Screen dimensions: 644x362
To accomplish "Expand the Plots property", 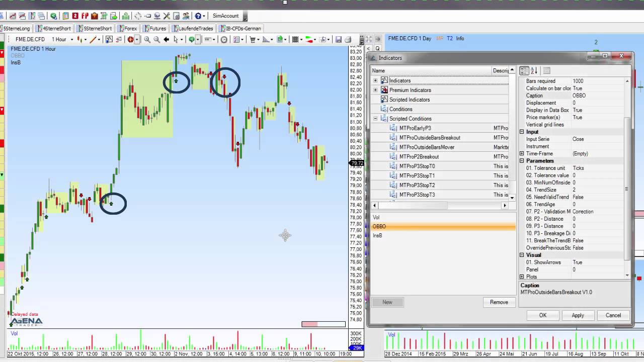I will pos(522,277).
